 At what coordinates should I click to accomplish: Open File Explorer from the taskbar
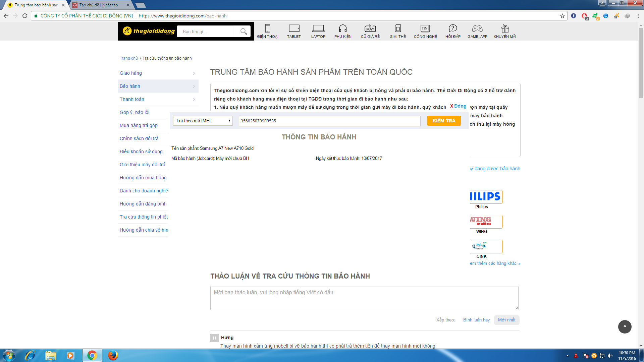click(51, 355)
